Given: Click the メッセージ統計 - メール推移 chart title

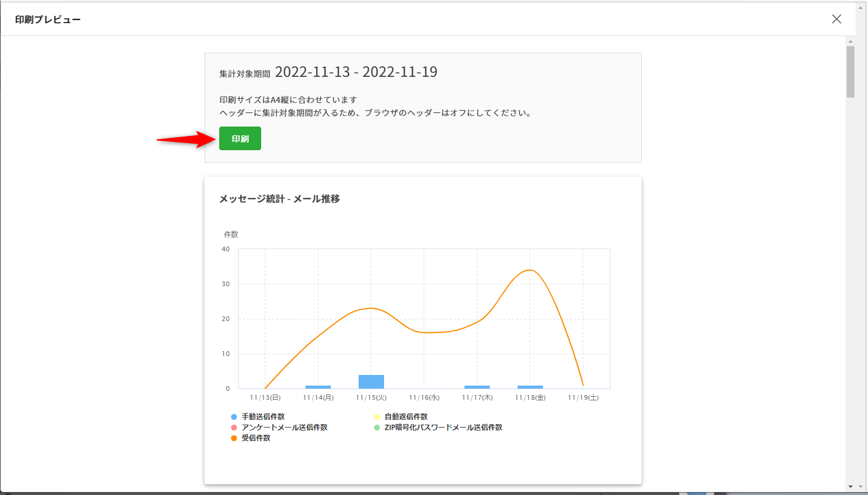Looking at the screenshot, I should [x=279, y=199].
